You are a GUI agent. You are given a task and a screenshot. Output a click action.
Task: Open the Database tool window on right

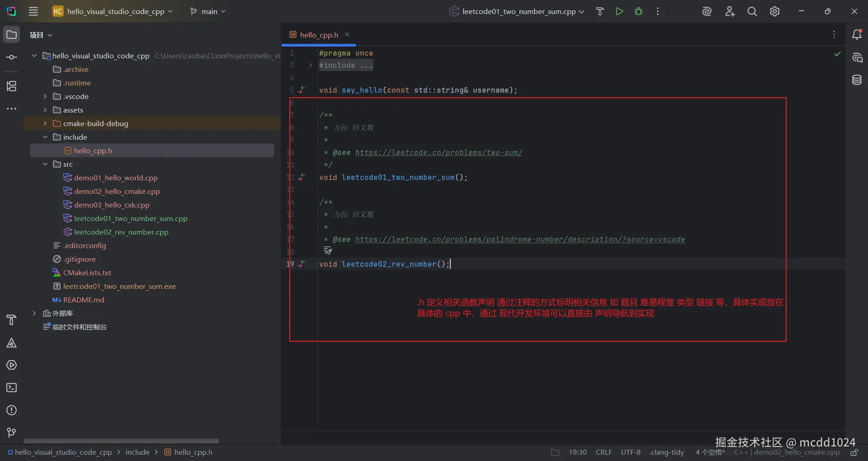point(857,80)
